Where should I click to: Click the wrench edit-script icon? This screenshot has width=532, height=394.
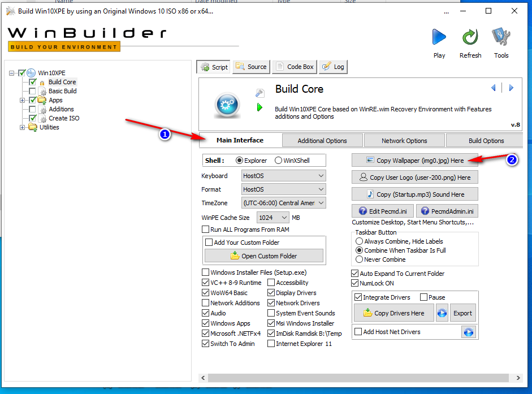point(259,93)
